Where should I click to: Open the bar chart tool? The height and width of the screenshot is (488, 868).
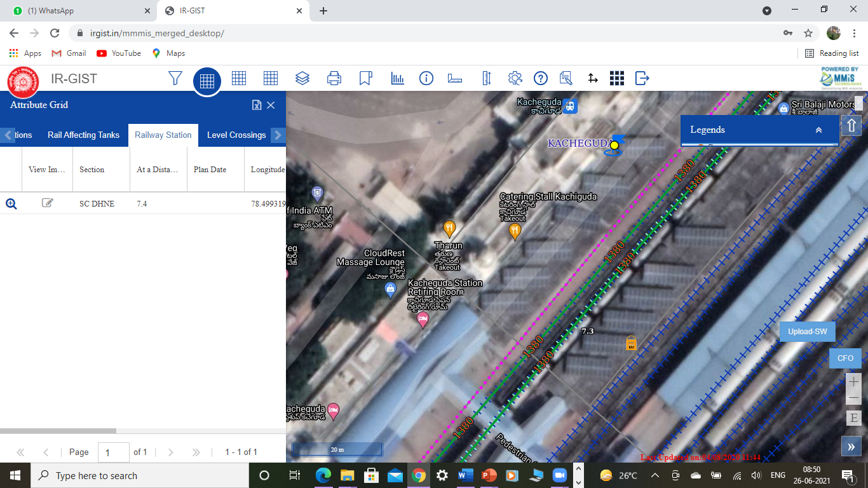pyautogui.click(x=398, y=78)
